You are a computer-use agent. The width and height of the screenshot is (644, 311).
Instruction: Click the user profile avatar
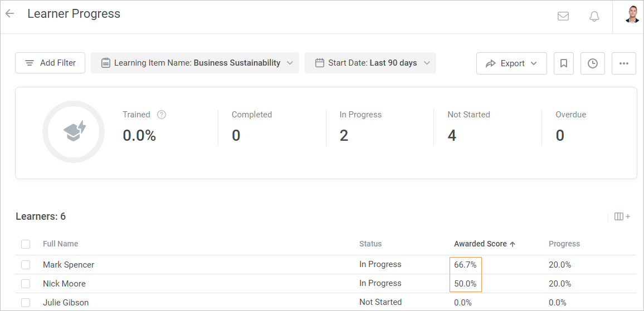(632, 14)
